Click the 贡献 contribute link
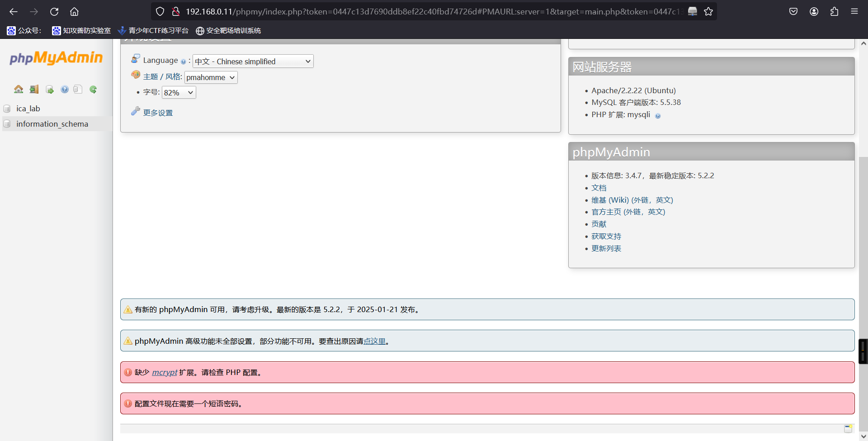Image resolution: width=868 pixels, height=441 pixels. point(599,224)
